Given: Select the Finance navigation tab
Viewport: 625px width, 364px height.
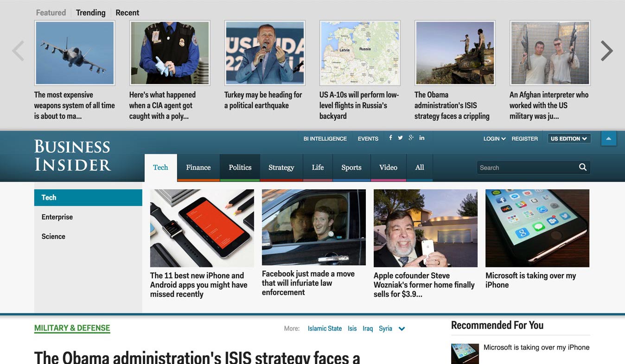Looking at the screenshot, I should (x=198, y=167).
